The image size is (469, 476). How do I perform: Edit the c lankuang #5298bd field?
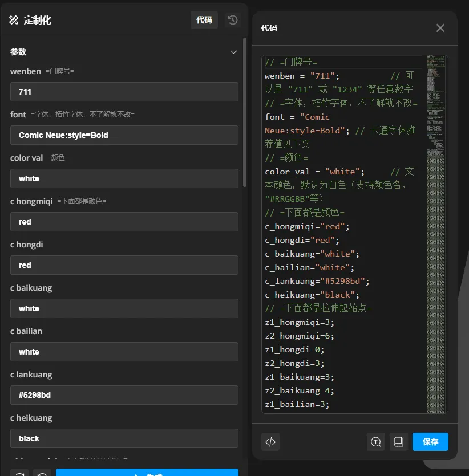click(x=124, y=395)
